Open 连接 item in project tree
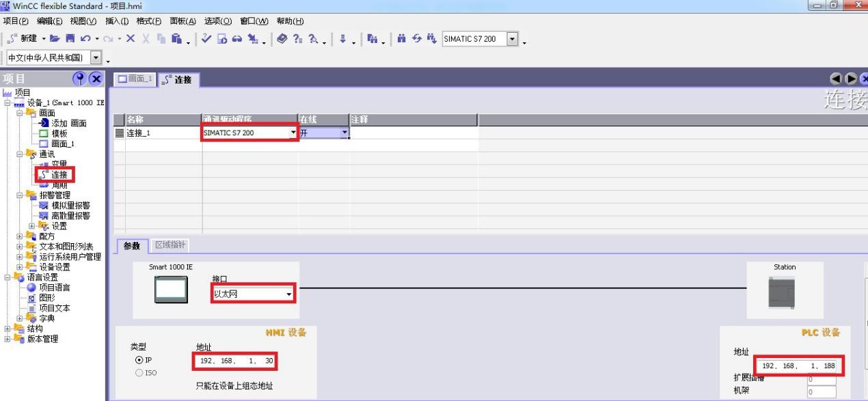Screen dimensions: 868x401 tap(59, 174)
